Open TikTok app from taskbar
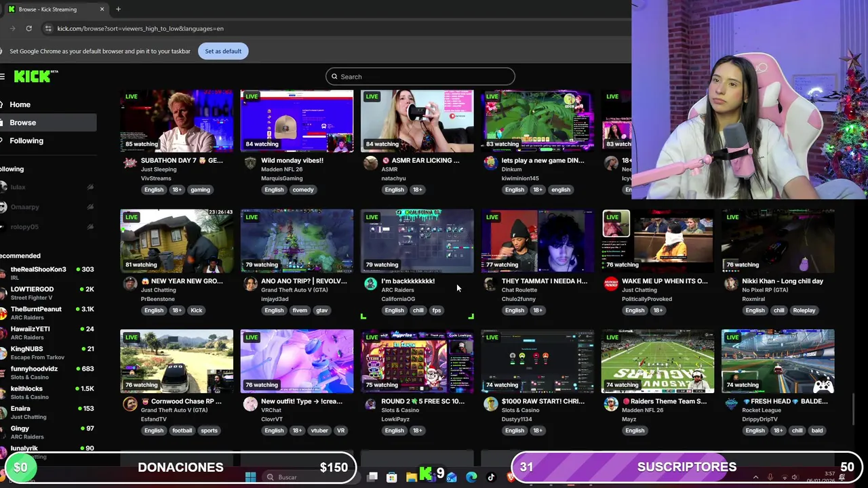The width and height of the screenshot is (868, 488). pyautogui.click(x=491, y=477)
